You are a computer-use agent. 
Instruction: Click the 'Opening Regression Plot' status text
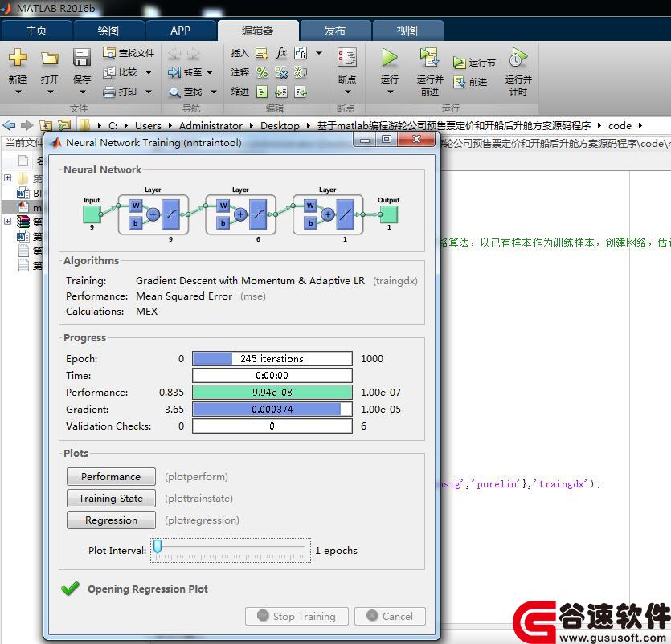tap(148, 589)
